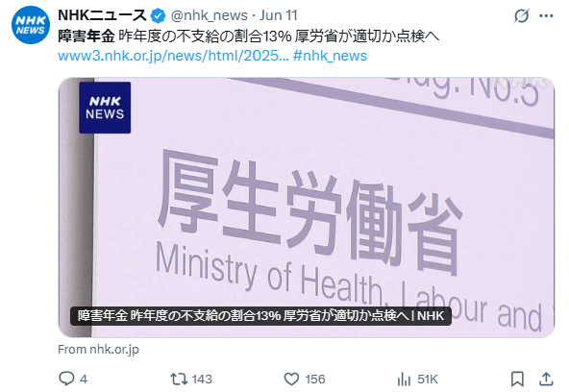Open the NHKニュース display name

tap(102, 15)
